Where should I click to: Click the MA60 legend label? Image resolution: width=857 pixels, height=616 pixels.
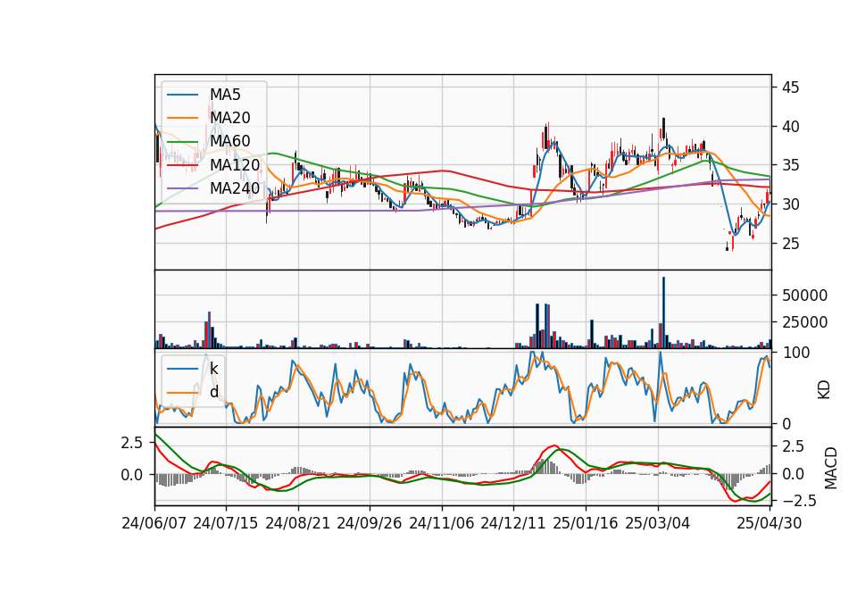tap(230, 142)
